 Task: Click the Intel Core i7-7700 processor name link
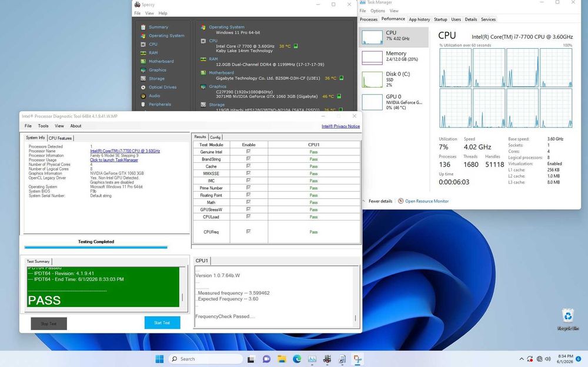[x=125, y=151]
